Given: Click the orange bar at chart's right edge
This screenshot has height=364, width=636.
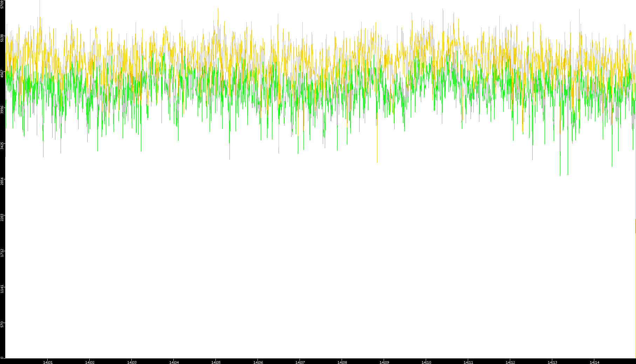Looking at the screenshot, I should click(x=635, y=226).
